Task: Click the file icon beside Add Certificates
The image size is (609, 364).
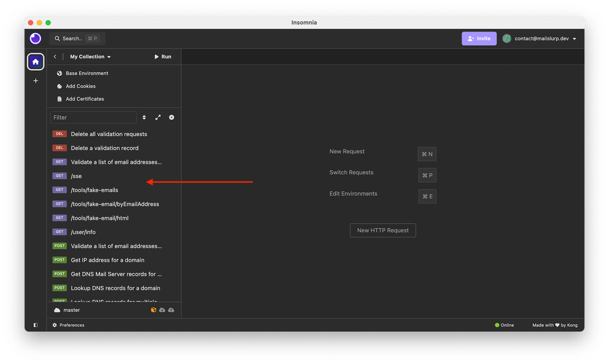Action: tap(59, 99)
